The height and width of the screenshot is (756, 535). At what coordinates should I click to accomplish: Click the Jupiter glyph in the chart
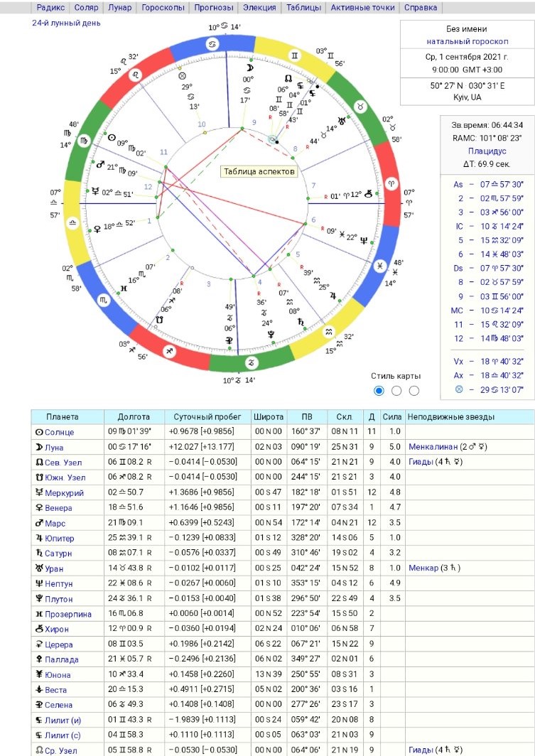(333, 296)
